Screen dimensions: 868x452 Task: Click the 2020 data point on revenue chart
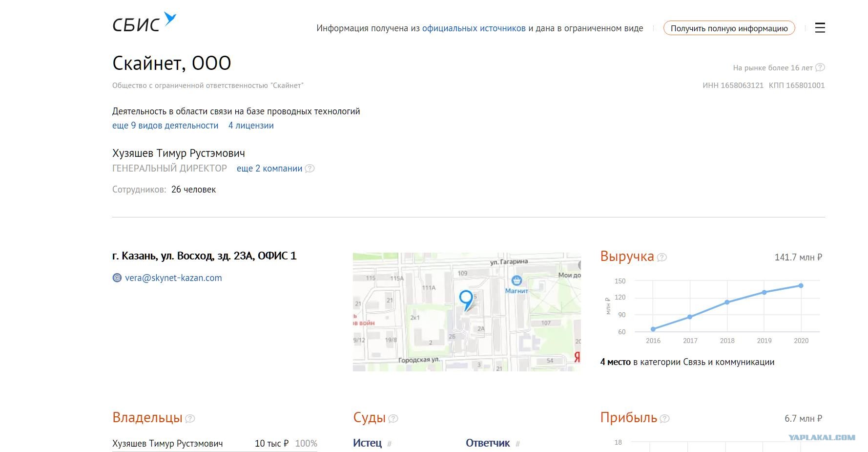(801, 286)
